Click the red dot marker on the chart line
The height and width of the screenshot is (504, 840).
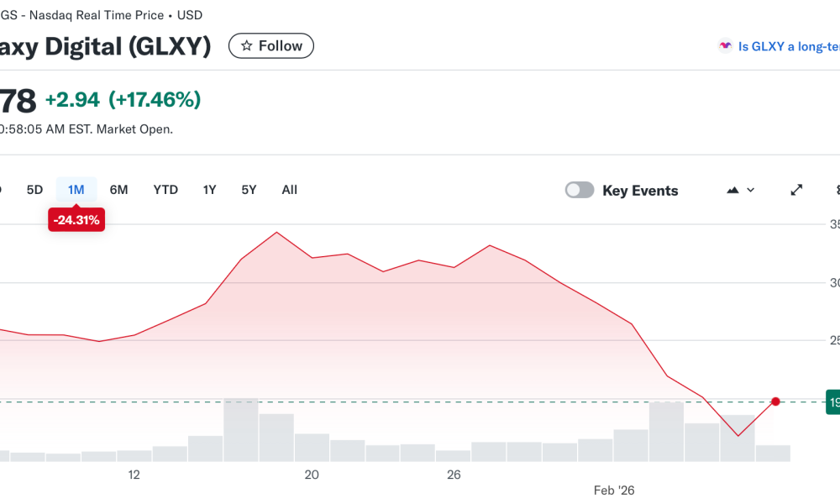775,402
